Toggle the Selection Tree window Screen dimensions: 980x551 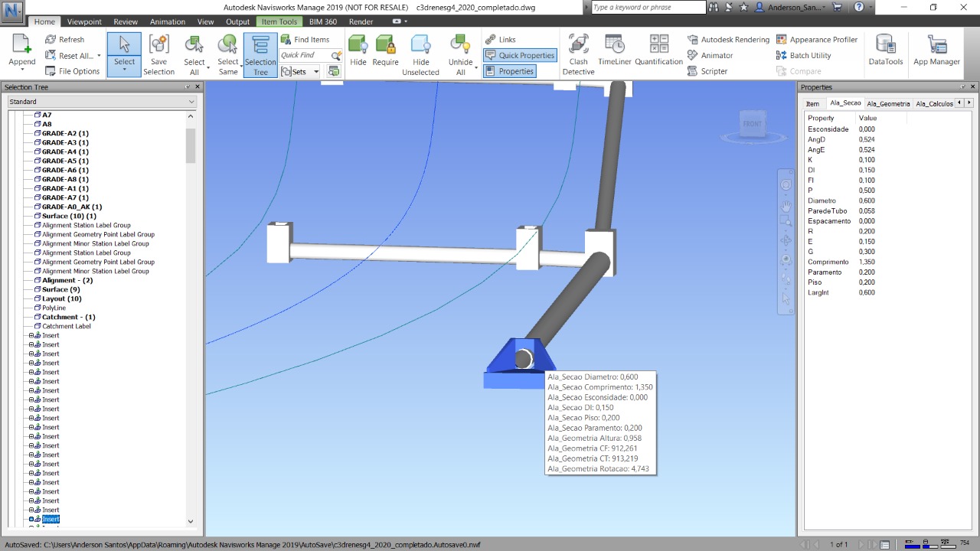coord(260,55)
